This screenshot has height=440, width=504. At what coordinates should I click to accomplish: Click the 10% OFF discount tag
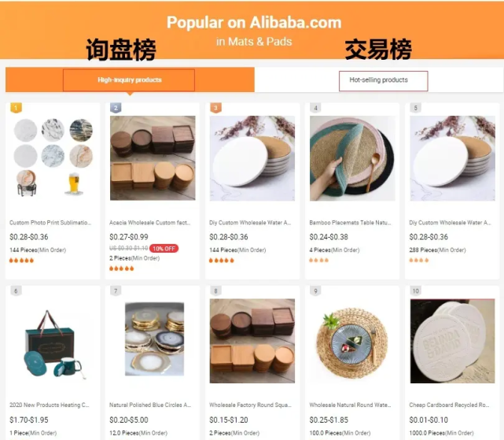[164, 249]
